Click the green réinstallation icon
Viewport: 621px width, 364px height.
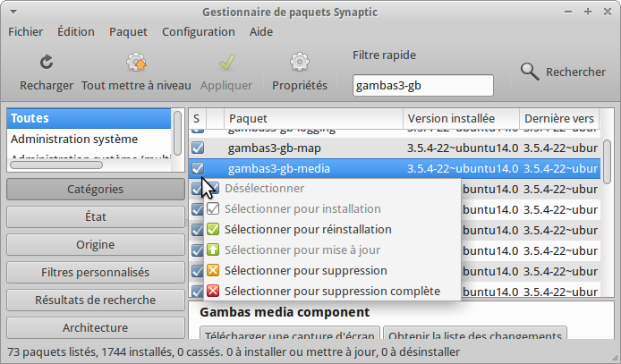pos(213,230)
